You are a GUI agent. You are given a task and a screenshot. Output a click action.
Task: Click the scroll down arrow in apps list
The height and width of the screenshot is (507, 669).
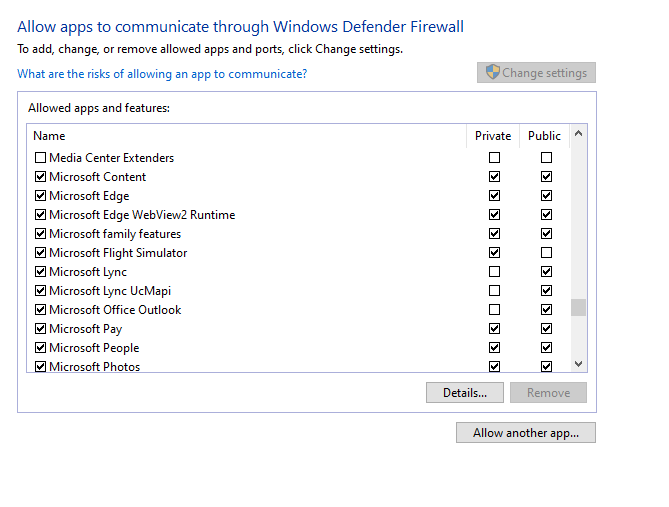(x=579, y=364)
